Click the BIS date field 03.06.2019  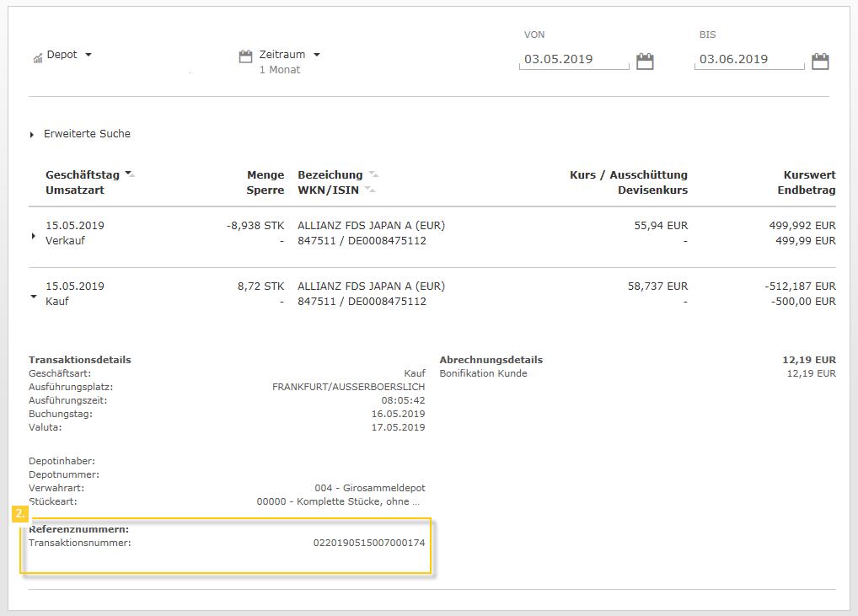748,60
